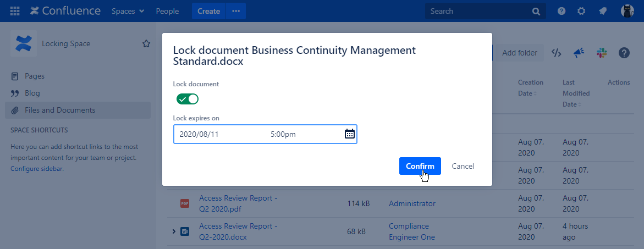Click the embed code icon
Image resolution: width=644 pixels, height=249 pixels.
pos(557,53)
